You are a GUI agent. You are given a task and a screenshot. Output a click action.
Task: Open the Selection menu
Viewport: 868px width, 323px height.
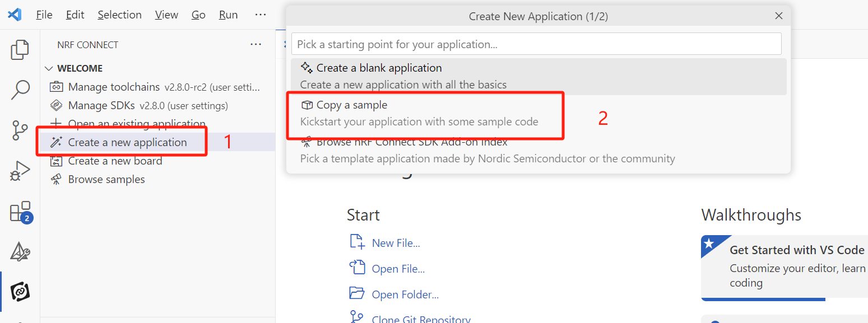point(120,15)
